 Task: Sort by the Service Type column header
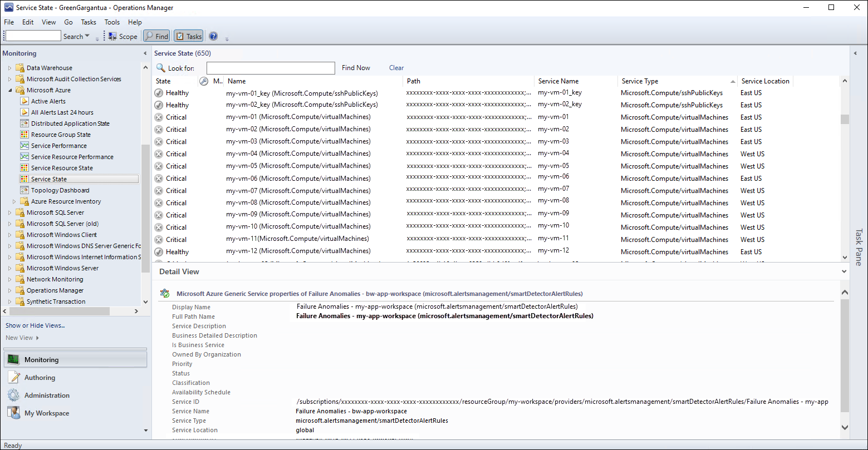pyautogui.click(x=678, y=81)
